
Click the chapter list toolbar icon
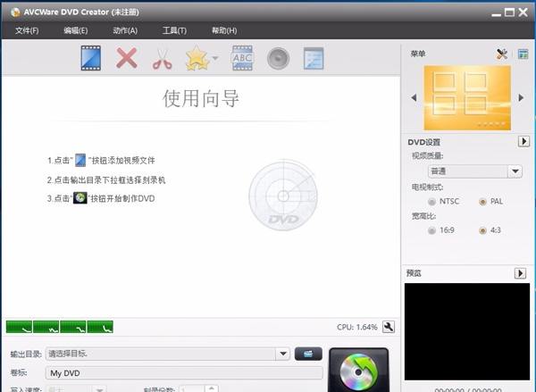(x=314, y=58)
